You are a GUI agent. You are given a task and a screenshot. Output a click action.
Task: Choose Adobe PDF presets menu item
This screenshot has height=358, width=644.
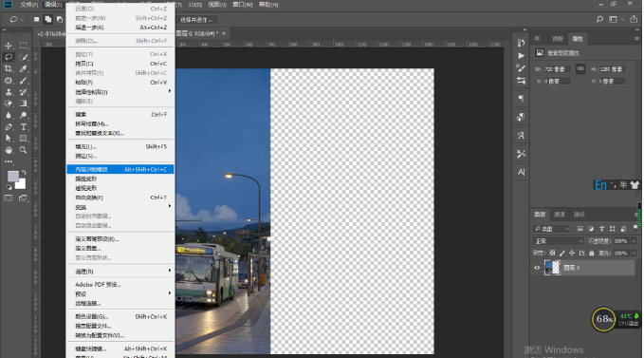point(120,285)
